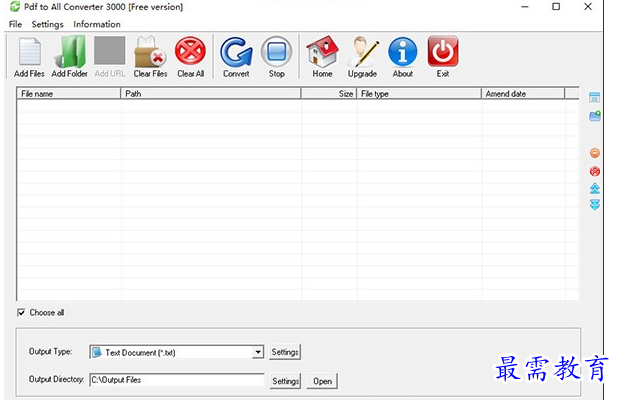Click the app logo in the title bar

click(x=15, y=6)
